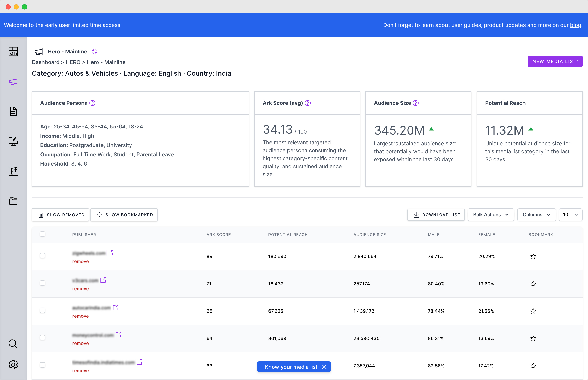Click the monitor analytics sidebar icon

[13, 141]
